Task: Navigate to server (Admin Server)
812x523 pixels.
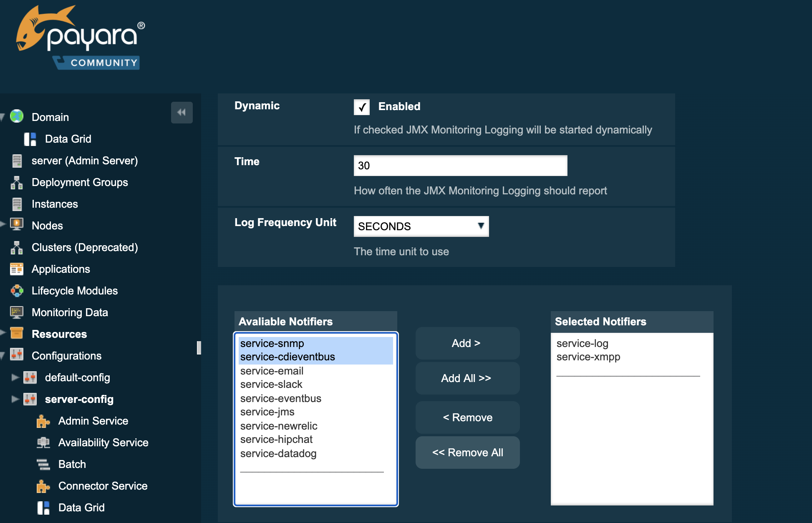Action: click(x=84, y=161)
